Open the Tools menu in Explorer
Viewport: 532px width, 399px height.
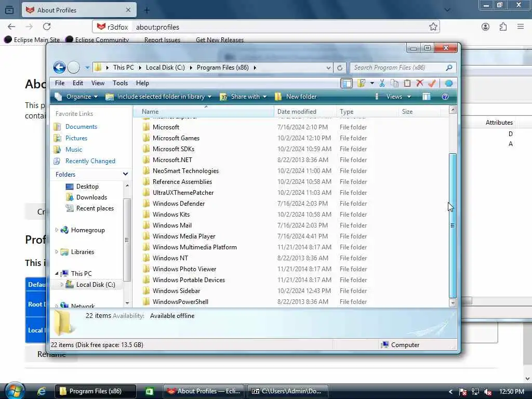[120, 83]
